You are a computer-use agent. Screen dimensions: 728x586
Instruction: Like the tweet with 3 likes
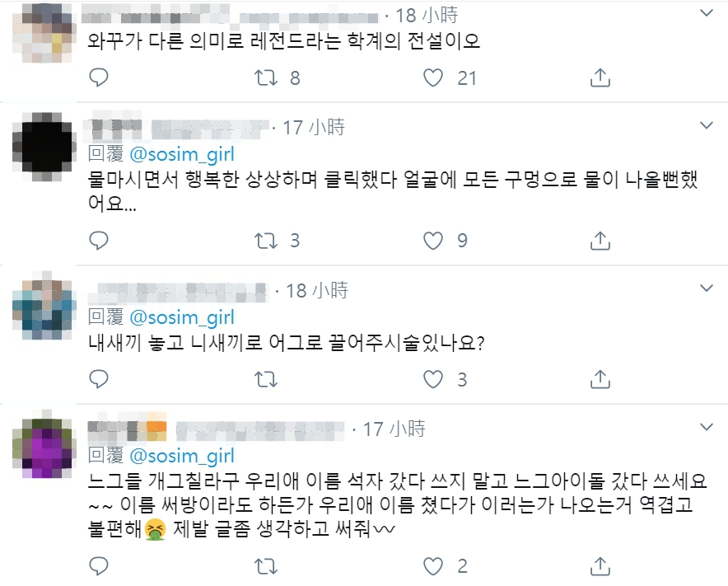[x=433, y=379]
